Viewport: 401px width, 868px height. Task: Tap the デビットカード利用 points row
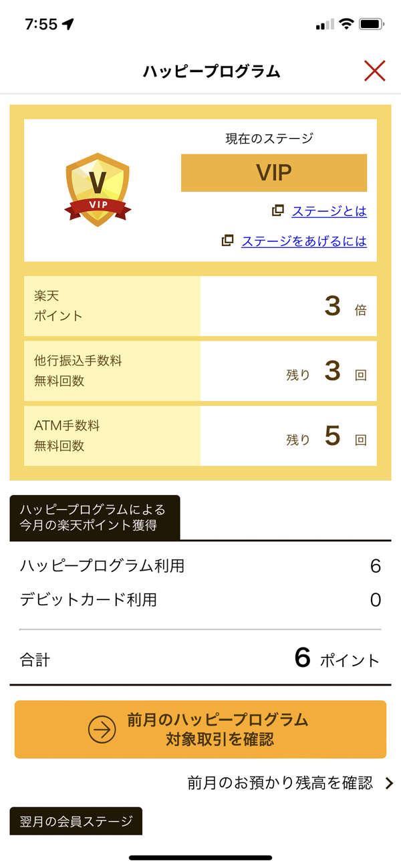pyautogui.click(x=200, y=599)
